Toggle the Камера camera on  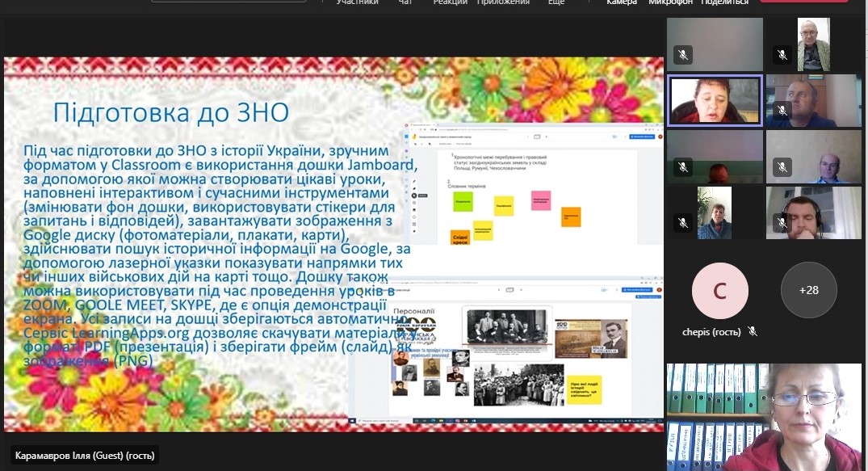coord(621,2)
